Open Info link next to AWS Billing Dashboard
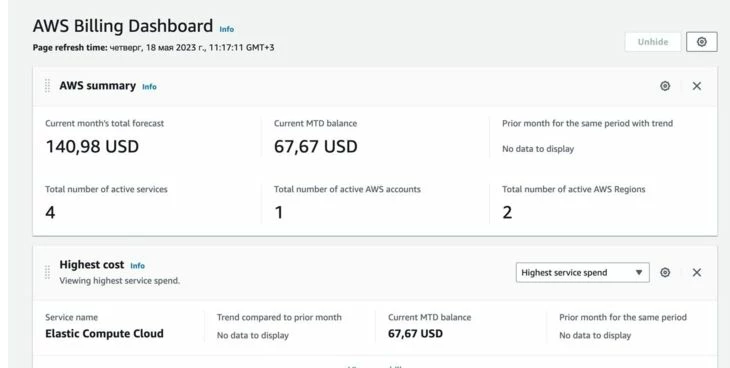 [x=227, y=29]
